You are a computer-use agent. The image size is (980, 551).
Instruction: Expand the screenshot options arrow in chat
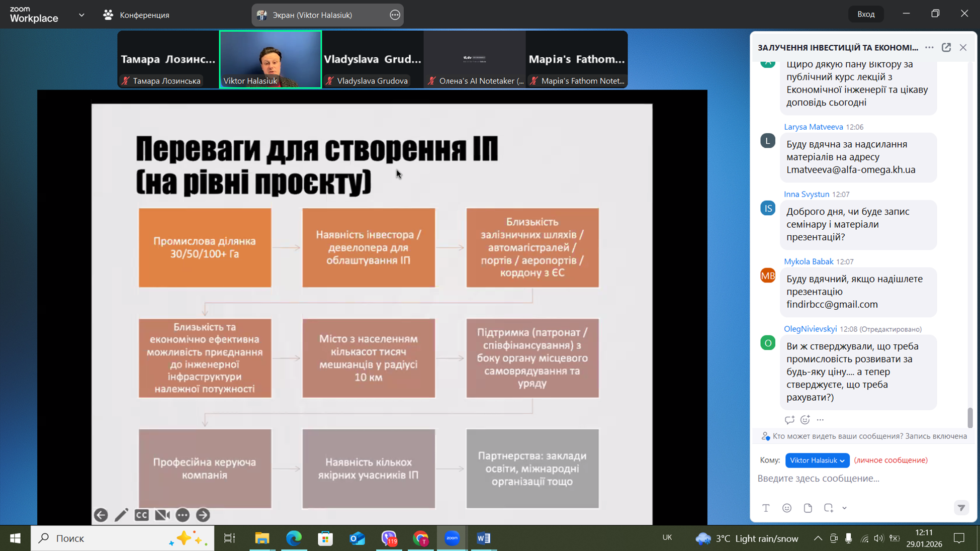tap(844, 508)
